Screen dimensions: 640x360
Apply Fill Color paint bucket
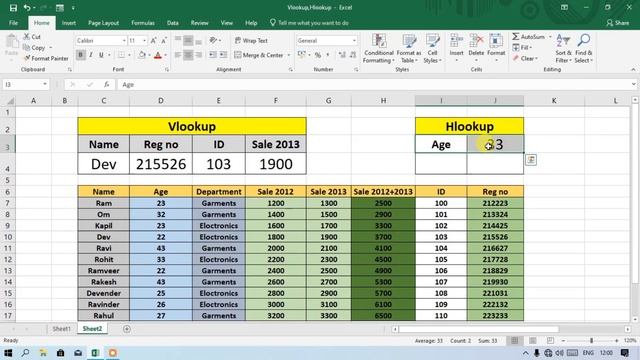(142, 55)
